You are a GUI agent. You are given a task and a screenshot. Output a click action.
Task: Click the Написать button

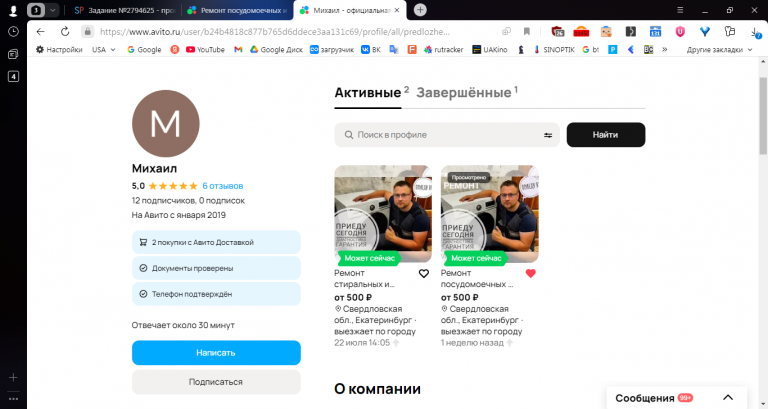pyautogui.click(x=216, y=353)
